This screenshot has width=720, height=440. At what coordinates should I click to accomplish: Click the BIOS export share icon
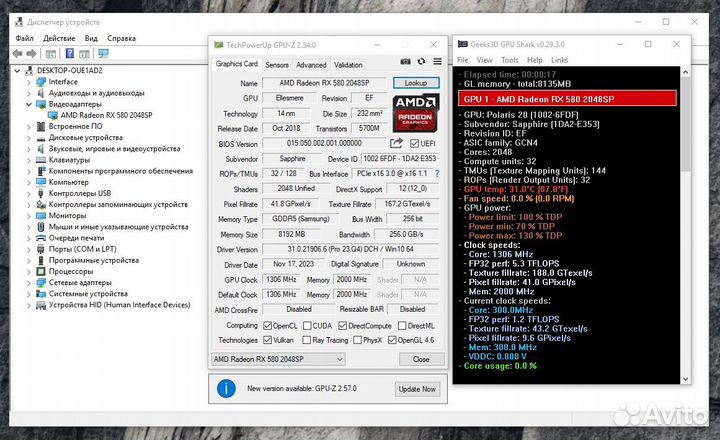(396, 143)
